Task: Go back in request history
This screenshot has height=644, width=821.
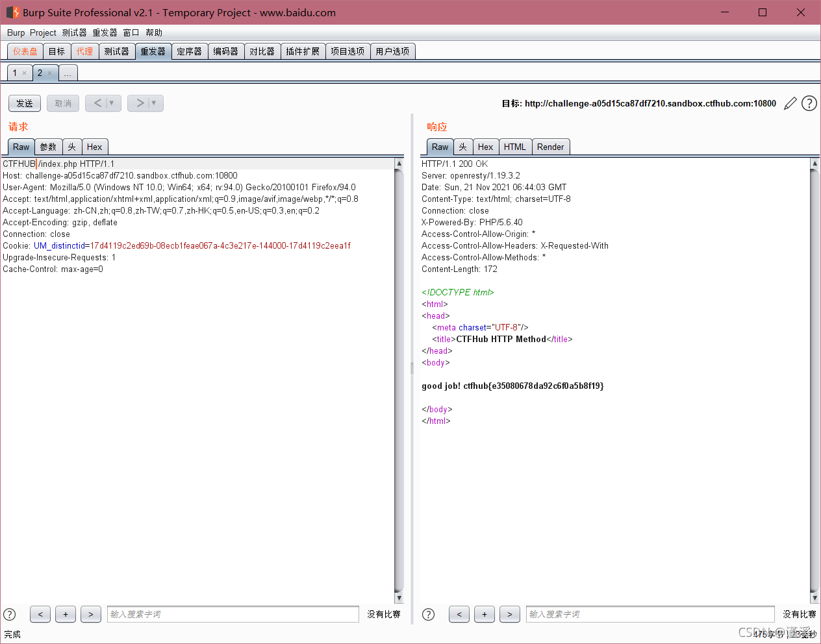Action: [97, 103]
